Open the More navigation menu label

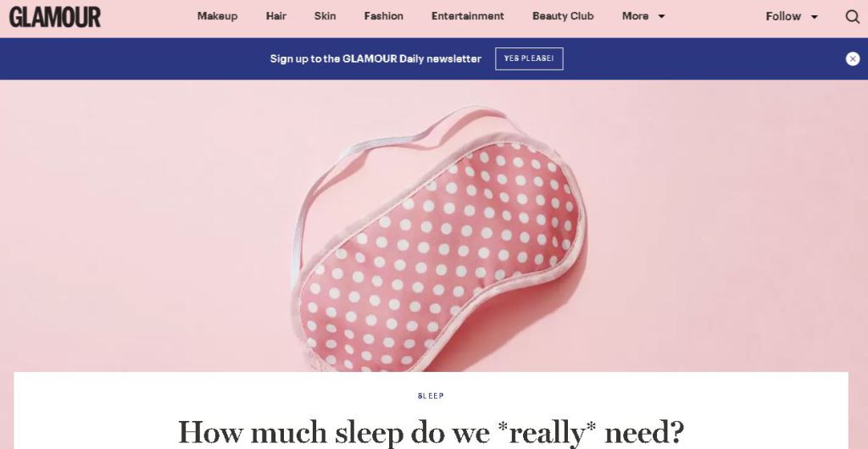(x=635, y=16)
